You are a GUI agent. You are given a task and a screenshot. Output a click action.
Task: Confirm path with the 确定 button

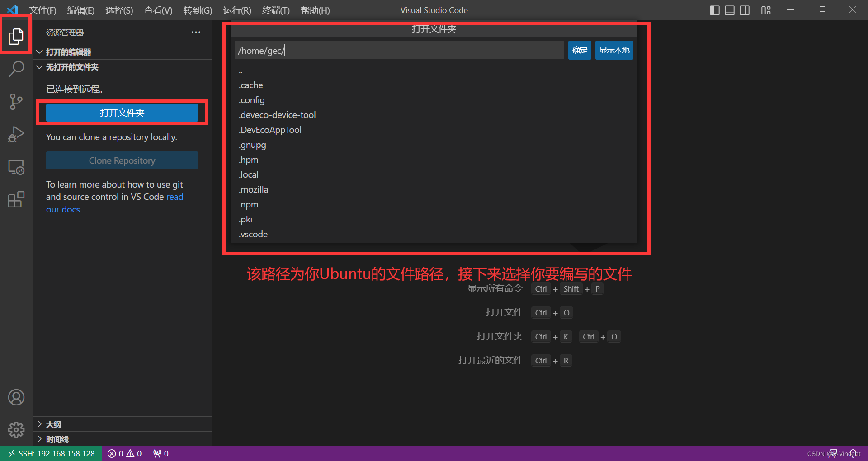tap(580, 50)
